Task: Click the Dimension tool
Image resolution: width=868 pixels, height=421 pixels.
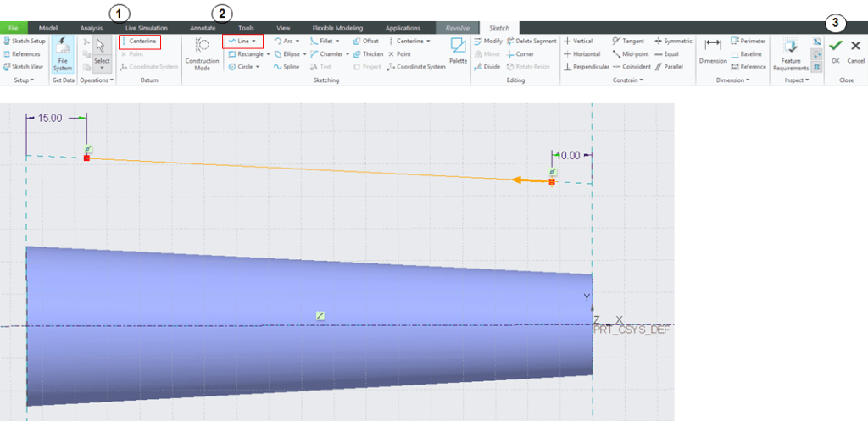Action: pyautogui.click(x=713, y=49)
